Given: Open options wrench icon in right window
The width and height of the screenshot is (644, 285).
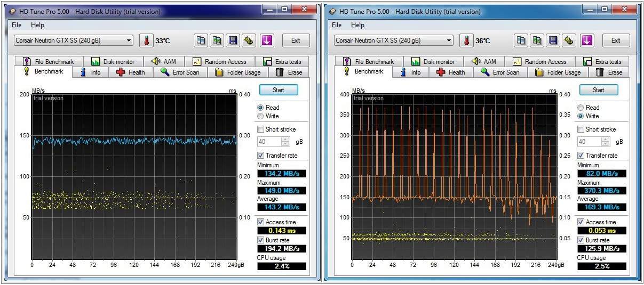Looking at the screenshot, I should [569, 40].
